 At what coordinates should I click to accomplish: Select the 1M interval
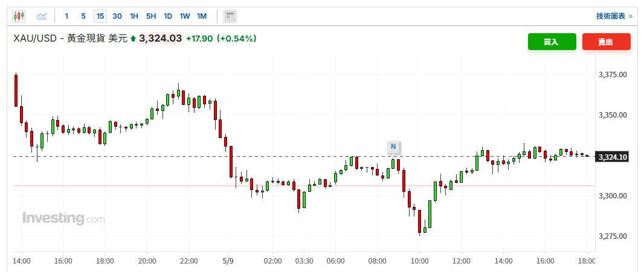202,16
